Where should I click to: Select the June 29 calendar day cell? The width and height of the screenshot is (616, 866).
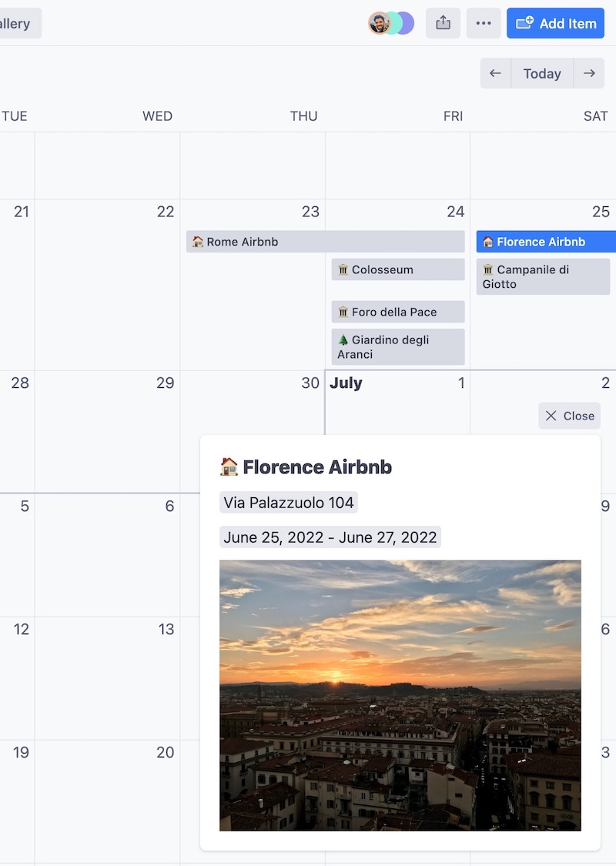(107, 432)
